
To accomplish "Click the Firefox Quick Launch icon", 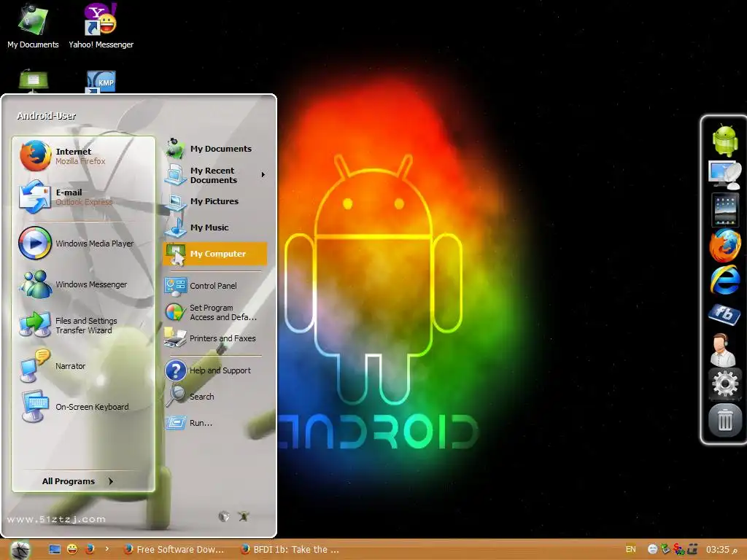I will [90, 550].
